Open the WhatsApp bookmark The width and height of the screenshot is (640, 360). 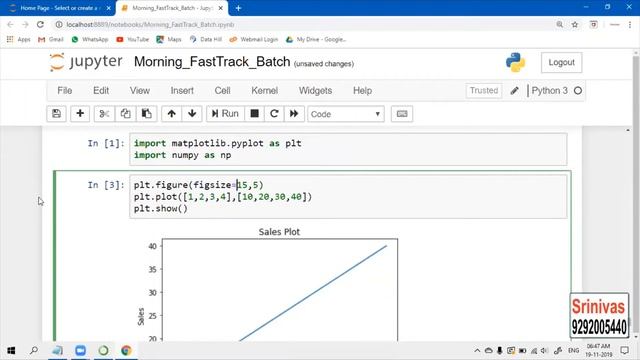coord(90,39)
